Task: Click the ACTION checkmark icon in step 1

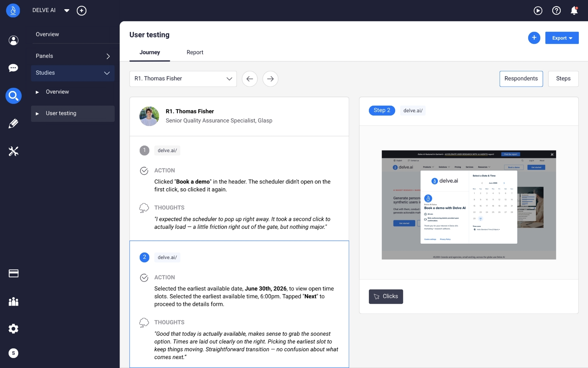Action: pyautogui.click(x=144, y=171)
